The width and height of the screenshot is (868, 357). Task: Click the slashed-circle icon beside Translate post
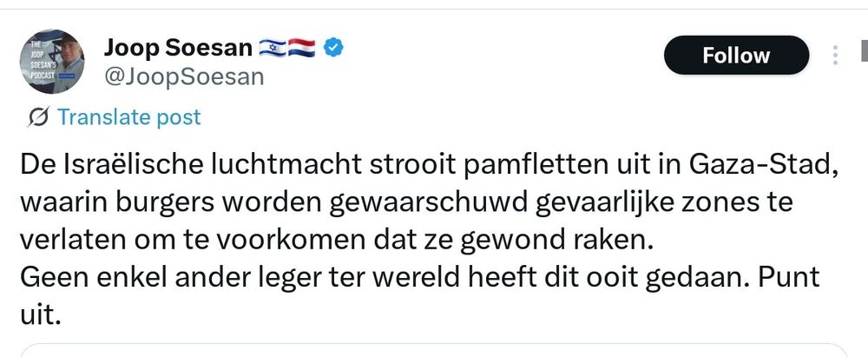38,117
